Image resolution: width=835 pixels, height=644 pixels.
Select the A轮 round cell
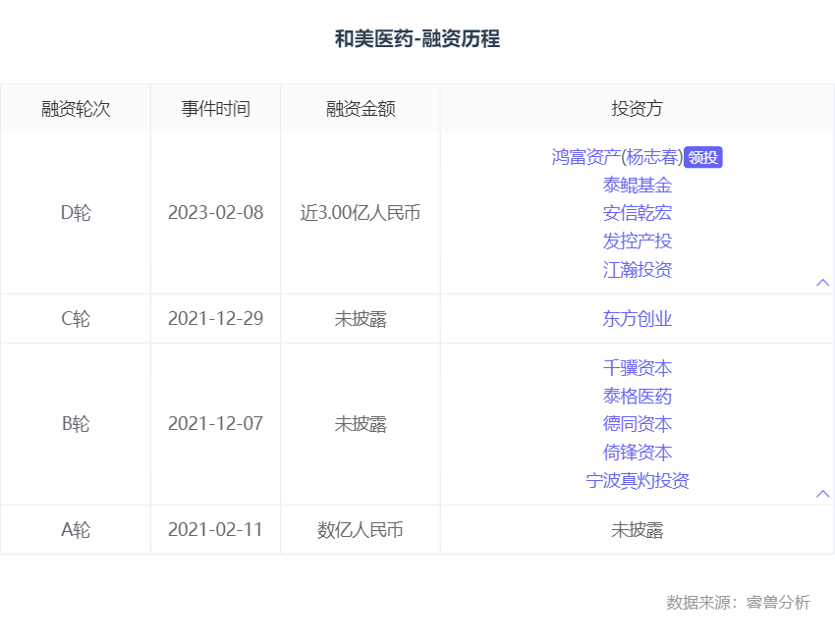click(x=76, y=530)
